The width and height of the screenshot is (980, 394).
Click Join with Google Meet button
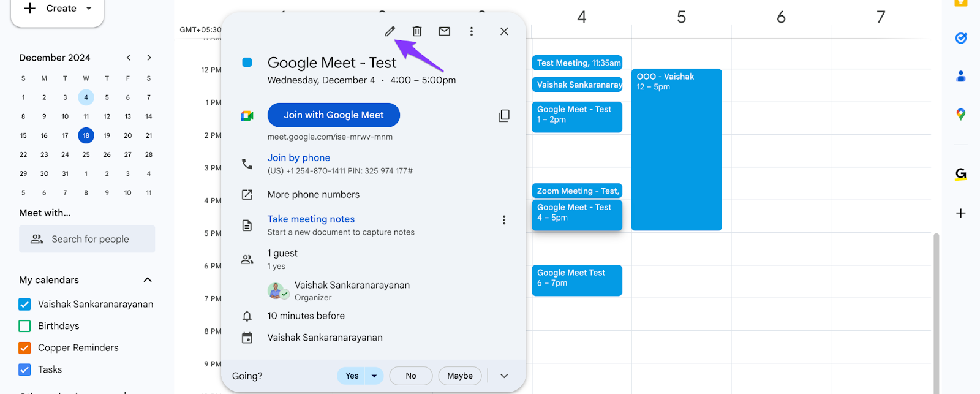click(x=334, y=115)
